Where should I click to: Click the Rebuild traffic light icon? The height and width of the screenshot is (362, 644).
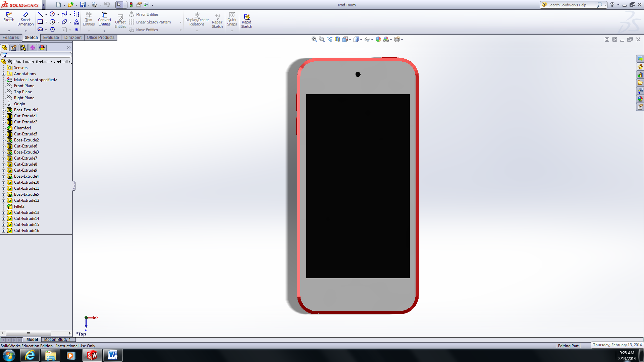(131, 5)
